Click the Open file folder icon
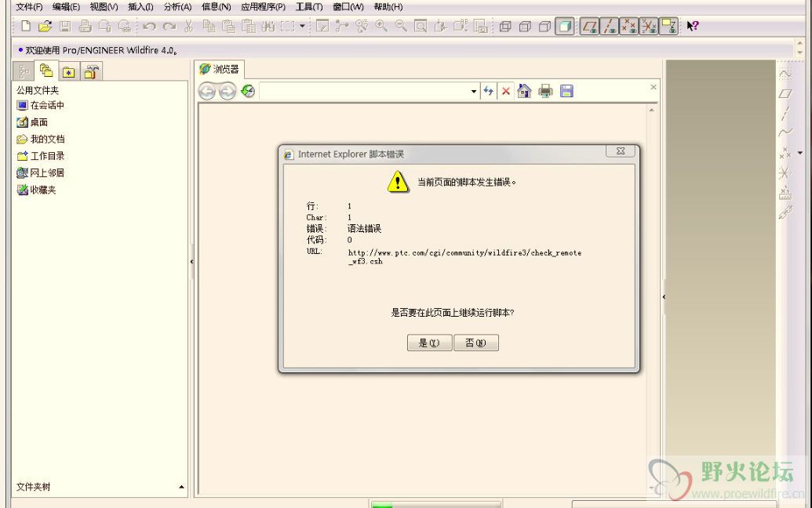 coord(45,26)
